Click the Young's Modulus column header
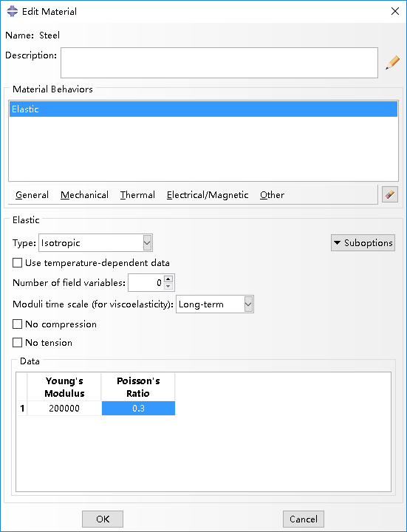407x532 pixels. 64,387
